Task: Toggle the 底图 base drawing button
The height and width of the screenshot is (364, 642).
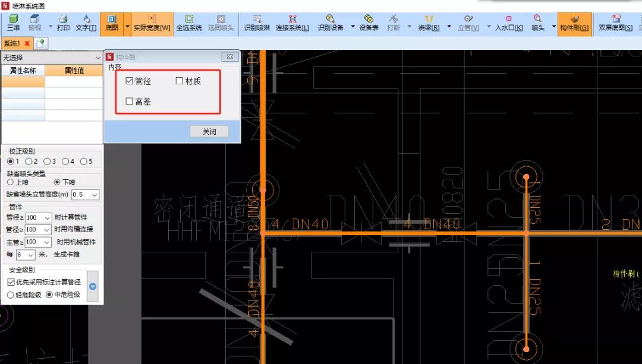Action: tap(112, 24)
